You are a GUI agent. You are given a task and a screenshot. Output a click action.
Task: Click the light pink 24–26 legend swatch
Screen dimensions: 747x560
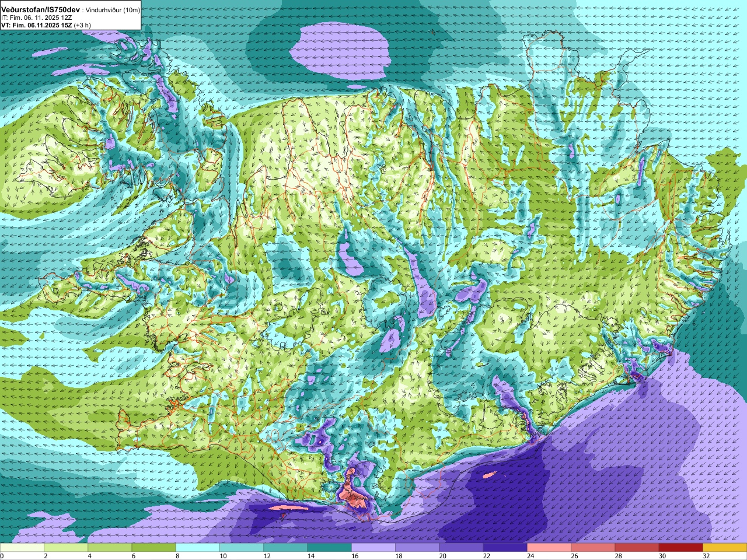tap(549, 548)
